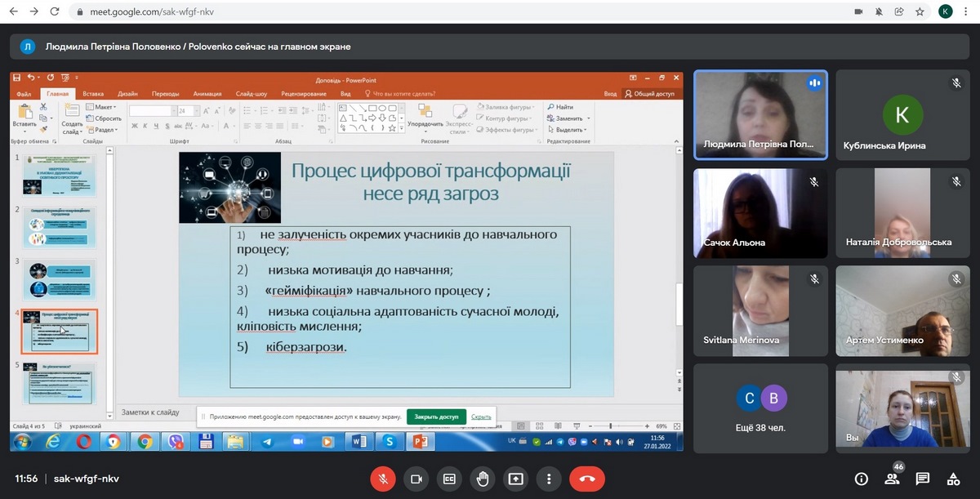Viewport: 980px width, 499px height.
Task: Switch to the "Дизайн" ribbon tab
Action: pyautogui.click(x=127, y=94)
